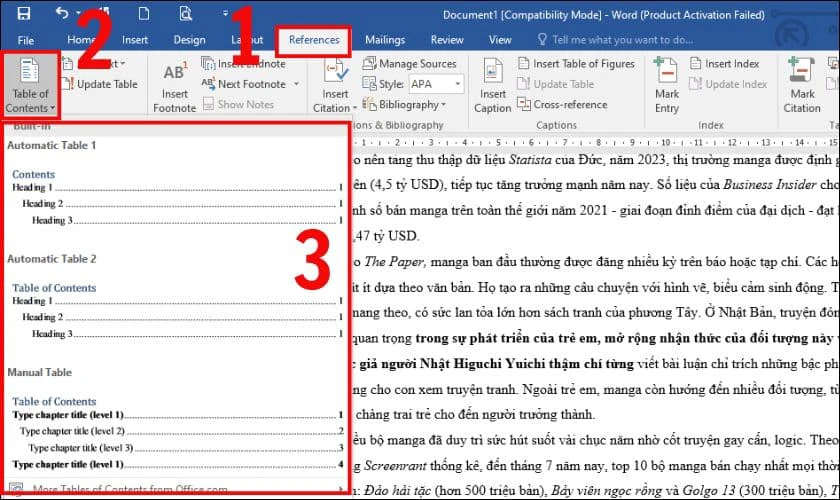Click the Captions group label
Screen dimensions: 840x500
pyautogui.click(x=556, y=125)
